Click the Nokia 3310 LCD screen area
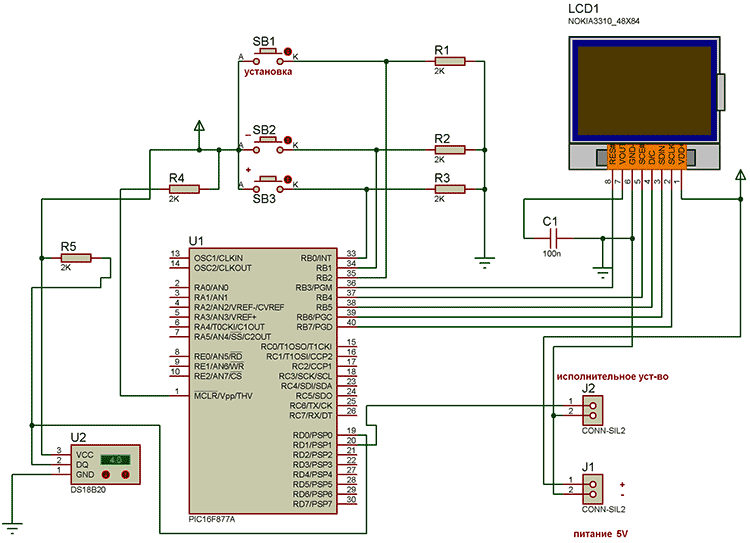 (x=644, y=90)
